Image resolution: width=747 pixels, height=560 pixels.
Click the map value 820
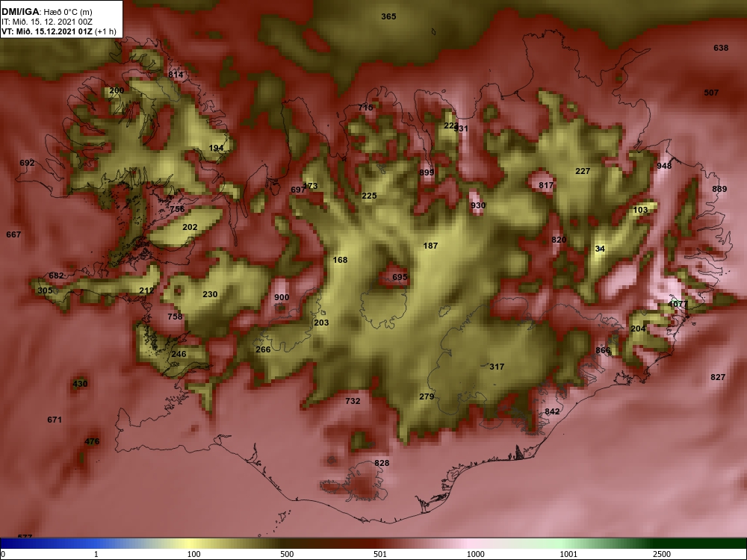(x=559, y=240)
